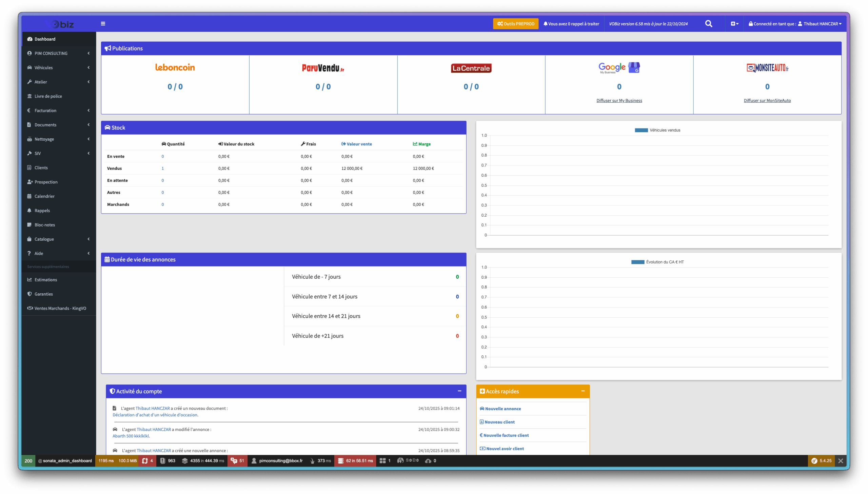Toggle the hamburger menu next to the logo
This screenshot has height=494, width=868.
[103, 23]
